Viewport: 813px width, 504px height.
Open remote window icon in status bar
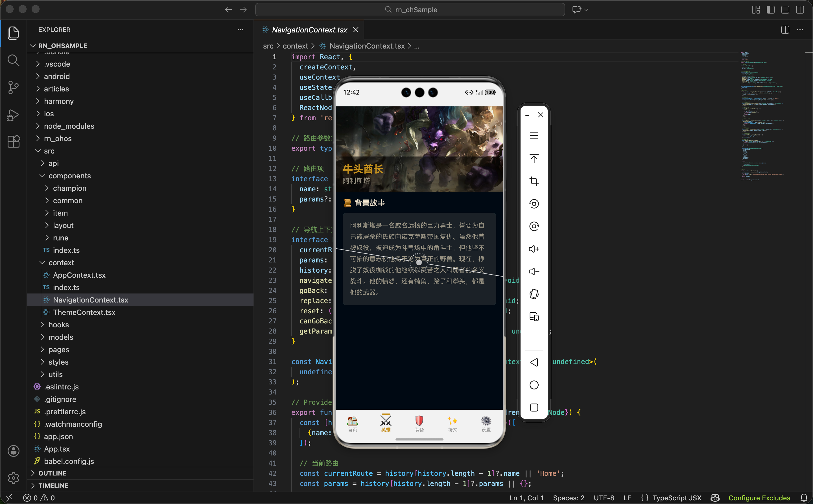point(9,498)
